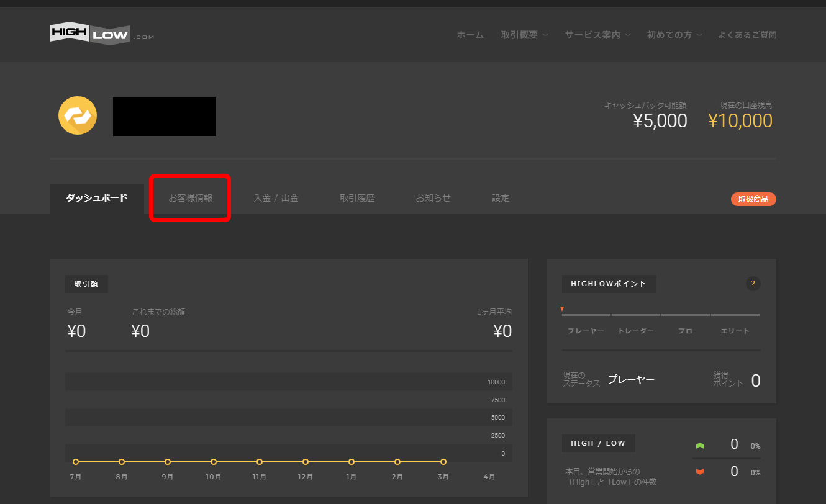Expand the 取引概要 dropdown menu
826x504 pixels.
[x=525, y=35]
